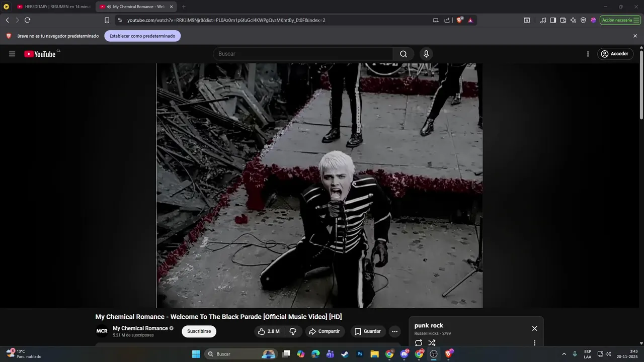Open Brave Shields lion icon
Screen dimensions: 644x362
[x=459, y=20]
